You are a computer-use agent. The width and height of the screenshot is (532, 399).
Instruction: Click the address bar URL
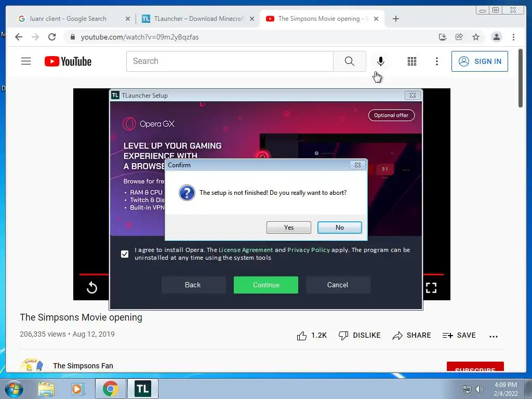[140, 37]
